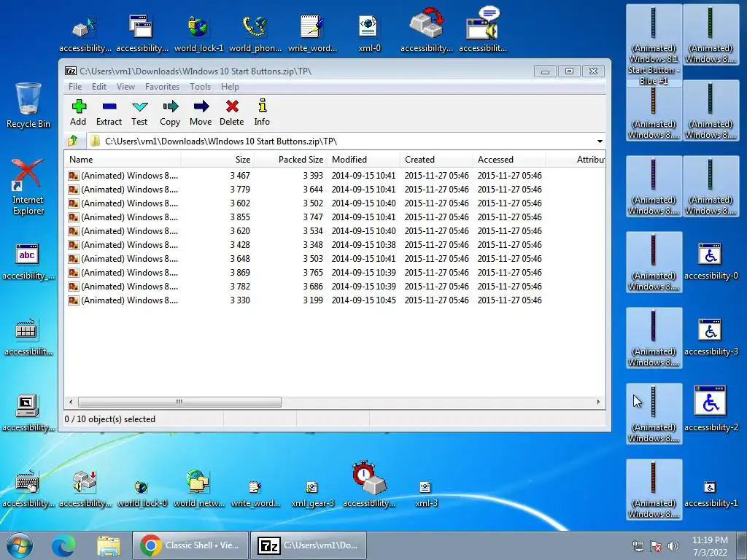Sort the list by the Name column header
This screenshot has height=560, width=747.
pyautogui.click(x=123, y=160)
